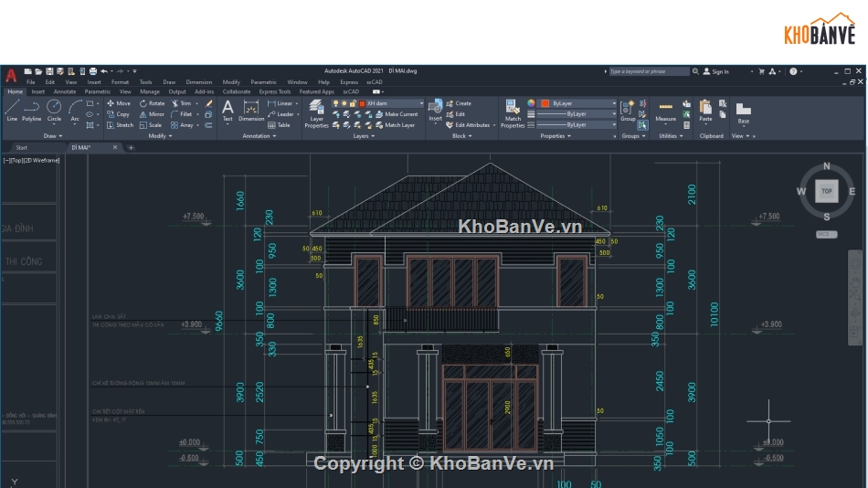Click the Save icon in quick access toolbar
Image resolution: width=868 pixels, height=488 pixels.
coord(49,71)
